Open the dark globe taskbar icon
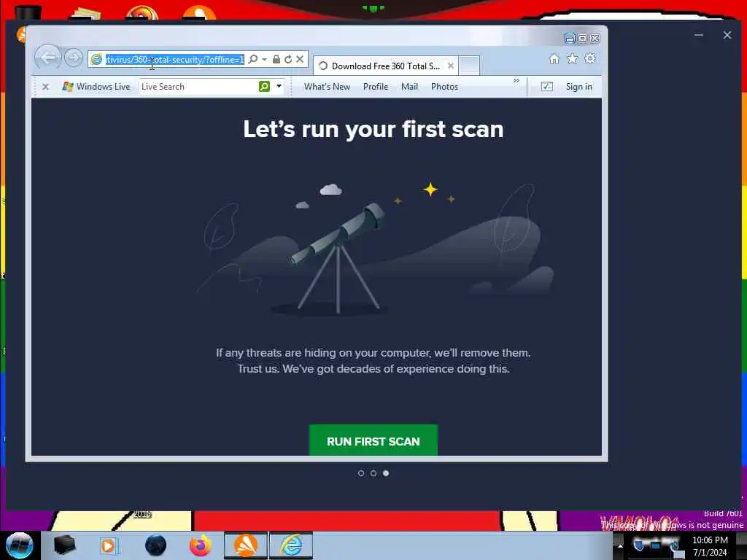Viewport: 747px width, 560px height. coord(156,545)
